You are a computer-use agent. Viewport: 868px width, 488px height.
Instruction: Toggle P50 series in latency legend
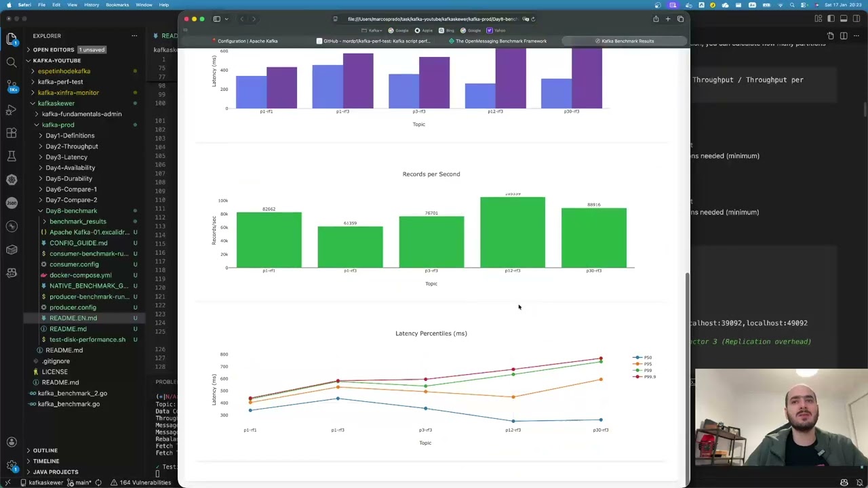coord(643,357)
